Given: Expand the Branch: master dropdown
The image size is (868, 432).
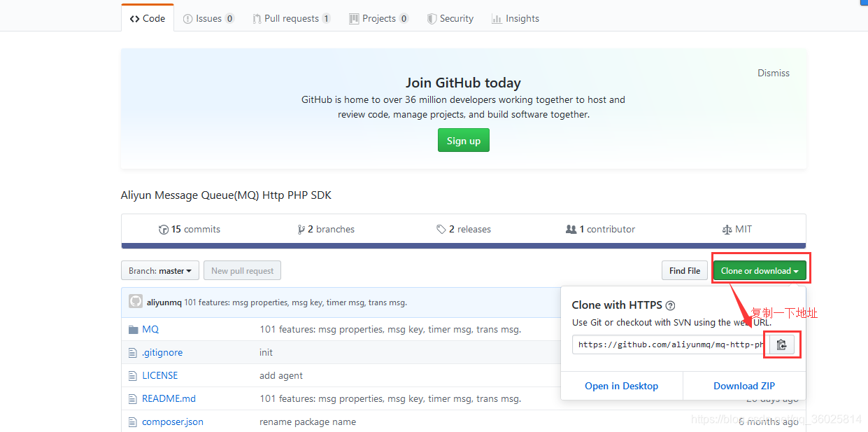Looking at the screenshot, I should (x=160, y=270).
